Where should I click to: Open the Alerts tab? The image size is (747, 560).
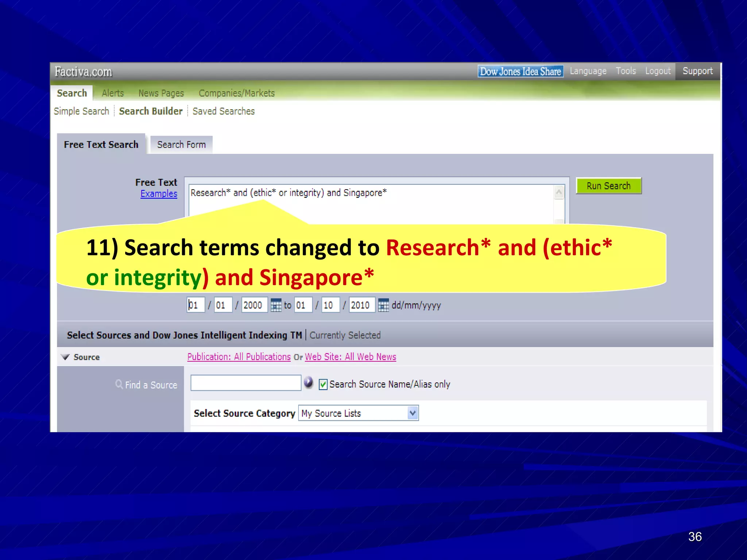click(x=113, y=93)
